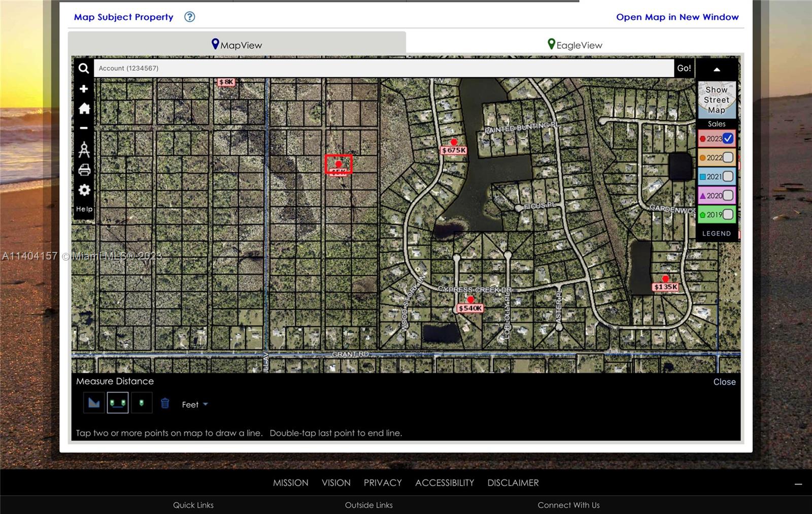Viewport: 812px width, 514px height.
Task: Open Map in New Window link
Action: tap(677, 17)
